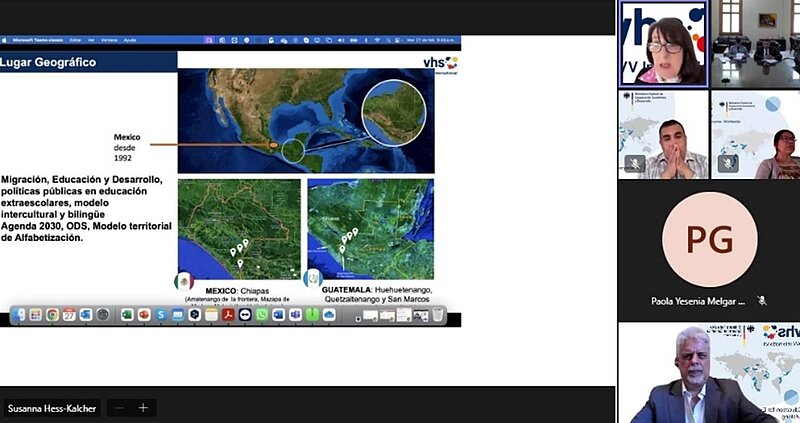Viewport: 800px width, 423px height.
Task: Click the zoom in plus button
Action: [x=143, y=408]
